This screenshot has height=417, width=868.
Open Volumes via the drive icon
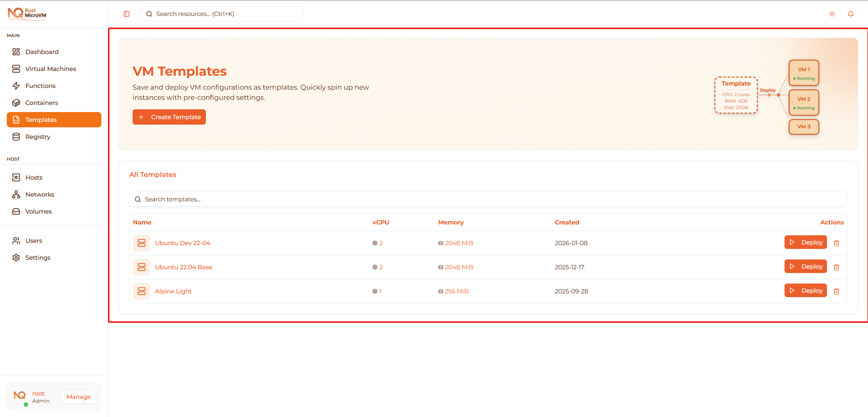(16, 211)
